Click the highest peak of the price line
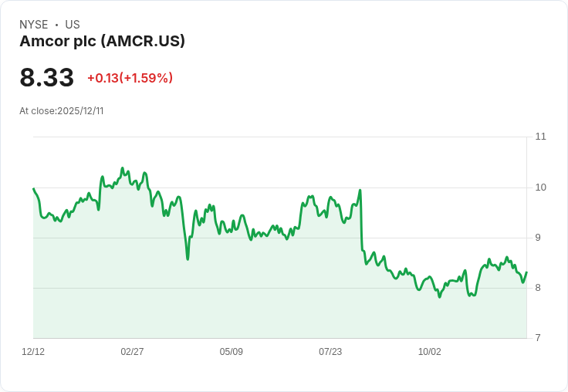568x392 pixels. [122, 167]
